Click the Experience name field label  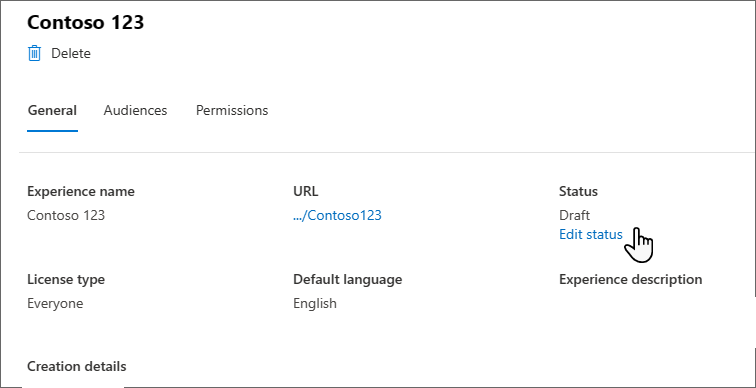pos(81,191)
